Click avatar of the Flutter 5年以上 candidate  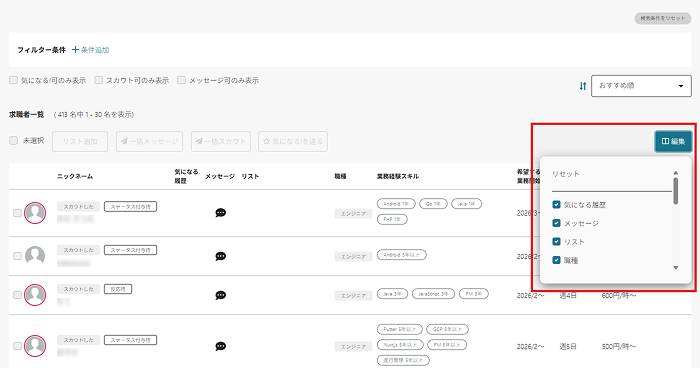coord(35,346)
